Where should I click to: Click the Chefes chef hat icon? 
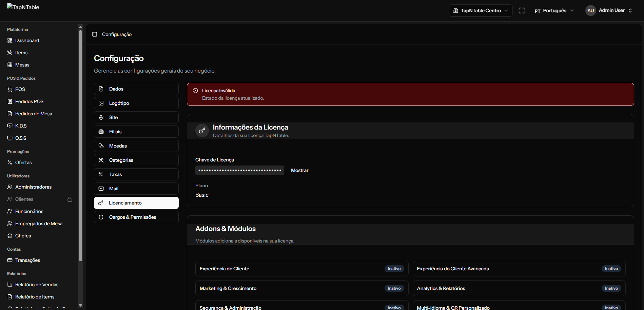point(10,236)
